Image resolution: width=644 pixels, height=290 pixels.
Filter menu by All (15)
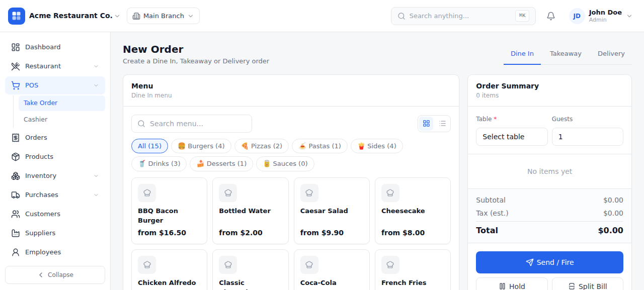point(149,146)
